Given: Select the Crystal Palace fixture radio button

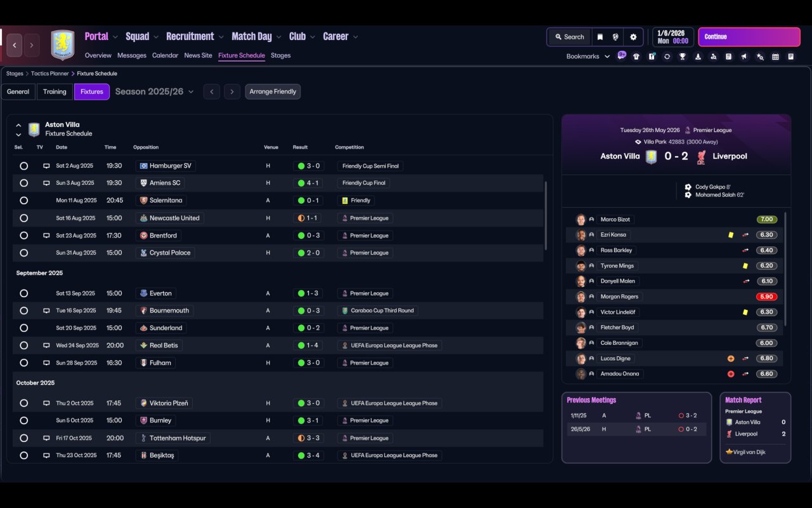Looking at the screenshot, I should tap(23, 253).
